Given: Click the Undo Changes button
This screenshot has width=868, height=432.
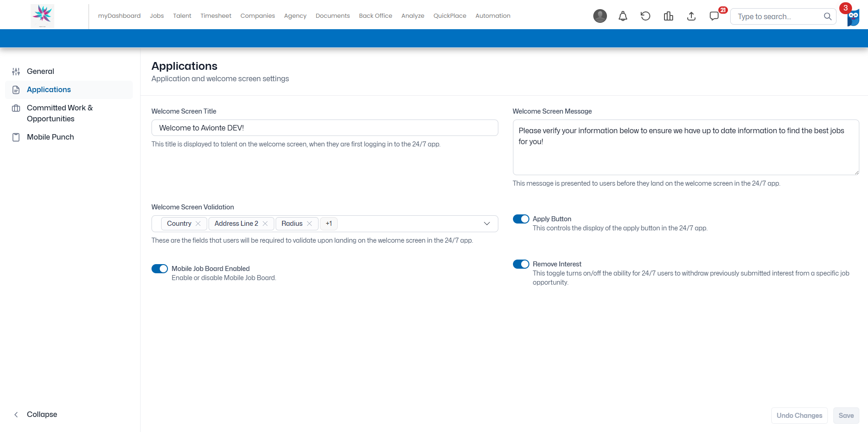Looking at the screenshot, I should (800, 416).
